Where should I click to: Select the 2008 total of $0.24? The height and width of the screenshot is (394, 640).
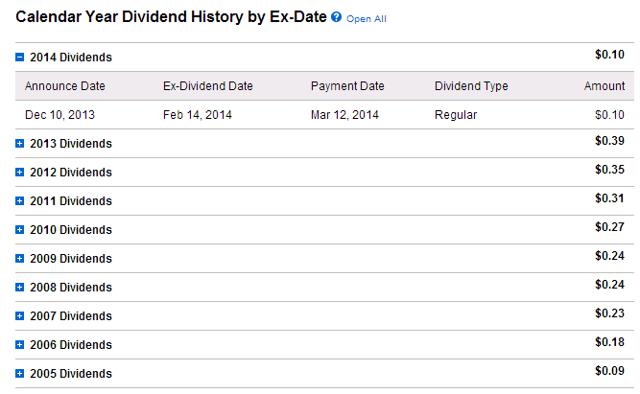coord(609,284)
